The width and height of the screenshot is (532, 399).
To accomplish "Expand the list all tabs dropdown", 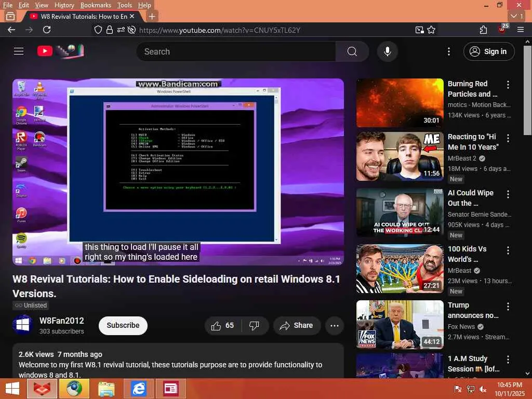I will tap(517, 16).
